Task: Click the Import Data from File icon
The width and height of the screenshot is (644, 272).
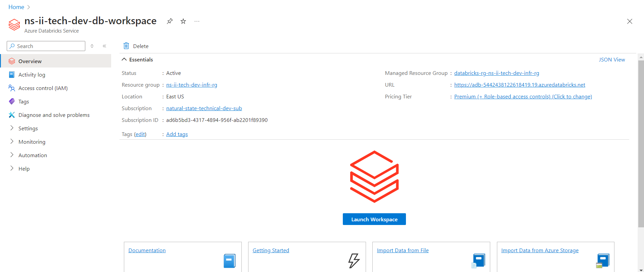Action: pyautogui.click(x=478, y=261)
